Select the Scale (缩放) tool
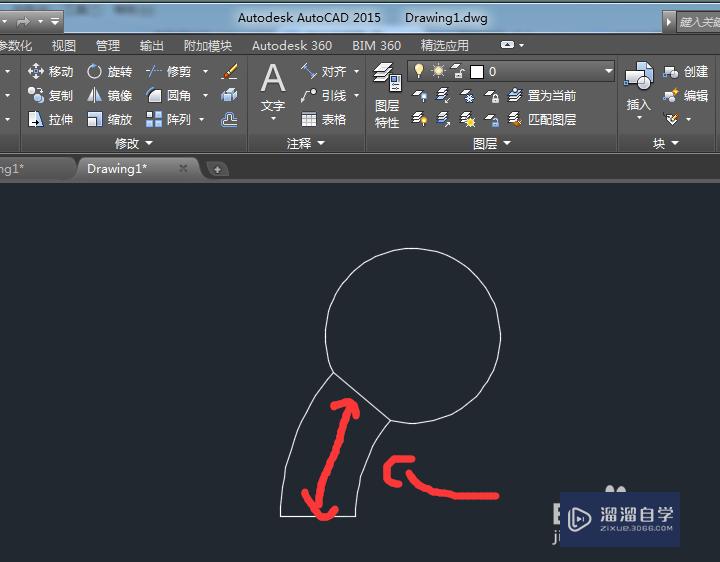 109,119
